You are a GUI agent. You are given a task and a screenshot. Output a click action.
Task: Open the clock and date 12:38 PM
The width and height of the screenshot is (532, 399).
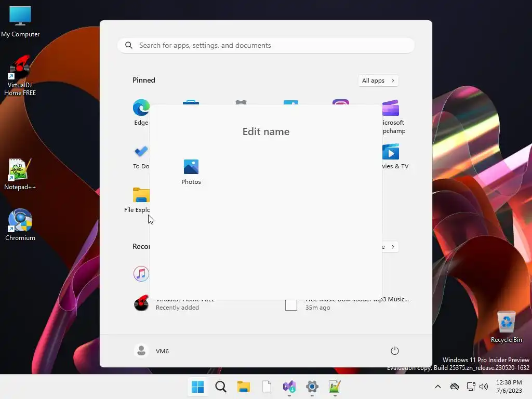[x=509, y=387]
